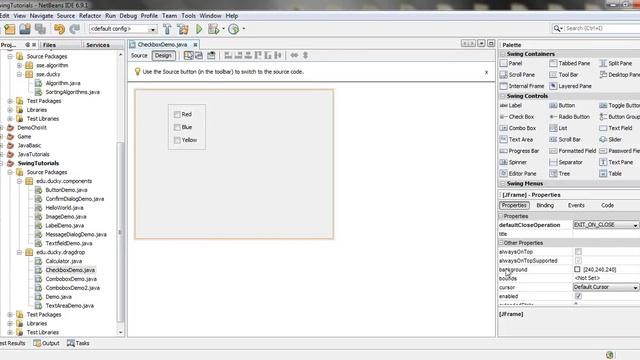Screen dimensions: 640x360
Task: Click the New Project toolbar icon
Action: [x=9, y=29]
